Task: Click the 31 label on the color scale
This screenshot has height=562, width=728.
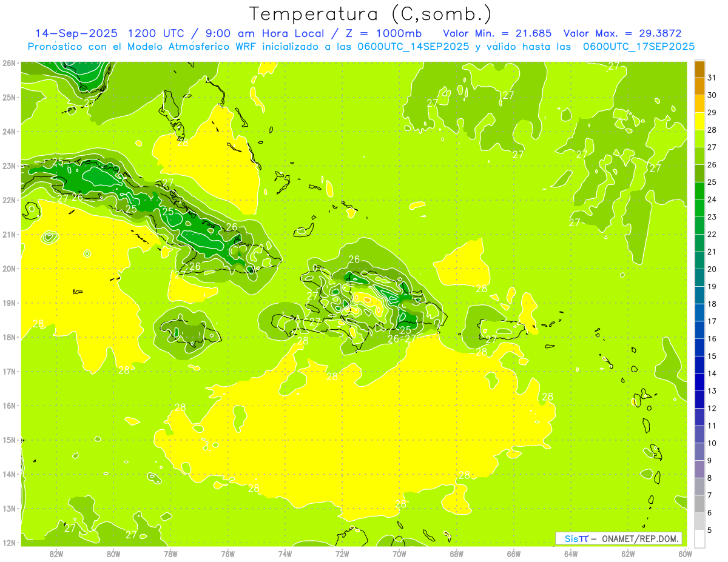Action: point(712,78)
